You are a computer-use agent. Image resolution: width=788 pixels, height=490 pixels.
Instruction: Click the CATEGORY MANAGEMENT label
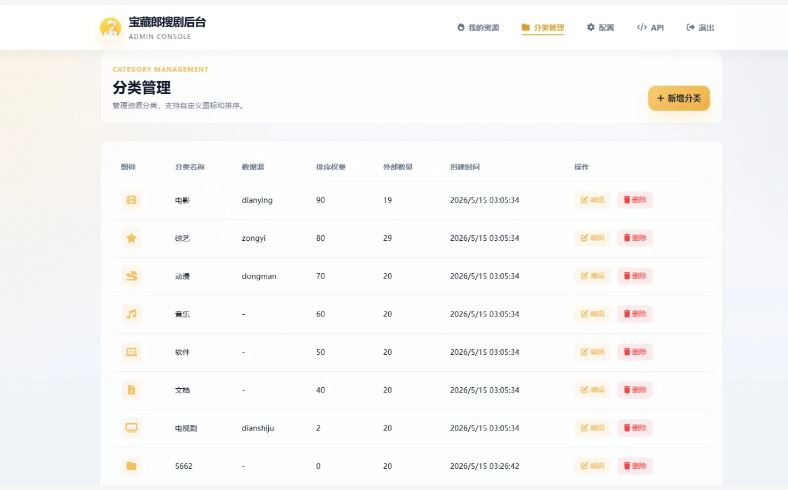pyautogui.click(x=160, y=69)
